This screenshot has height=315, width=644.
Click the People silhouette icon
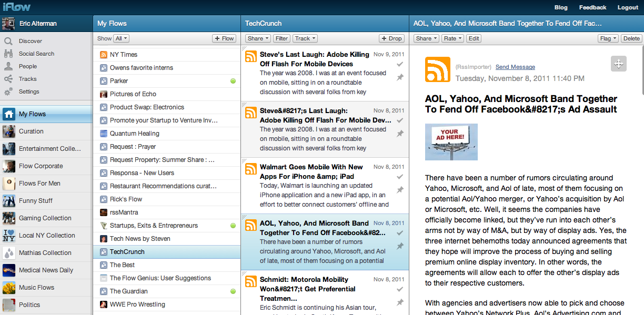click(x=8, y=66)
